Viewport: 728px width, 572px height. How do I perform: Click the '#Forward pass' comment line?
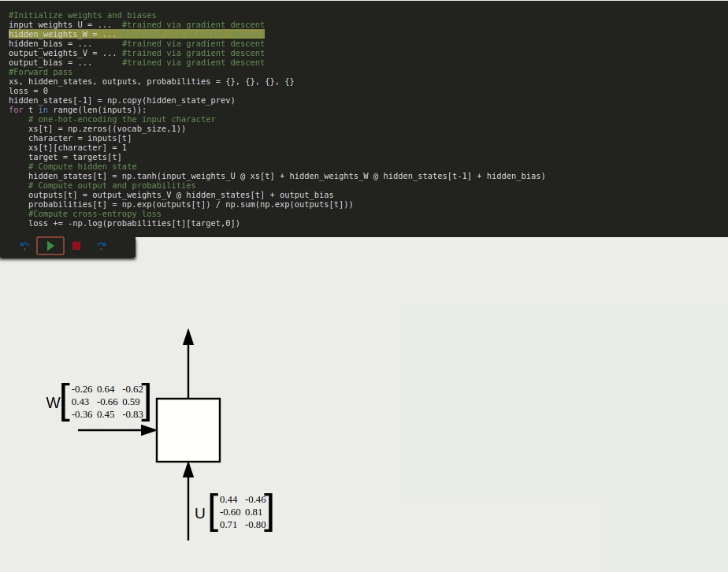[40, 72]
